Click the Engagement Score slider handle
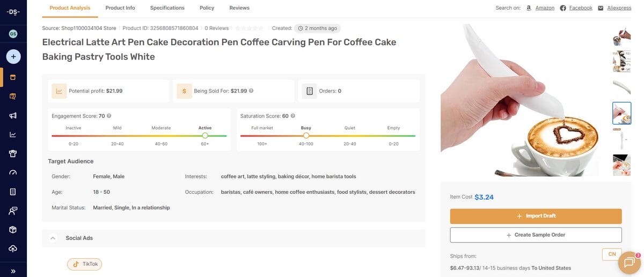 (x=205, y=136)
